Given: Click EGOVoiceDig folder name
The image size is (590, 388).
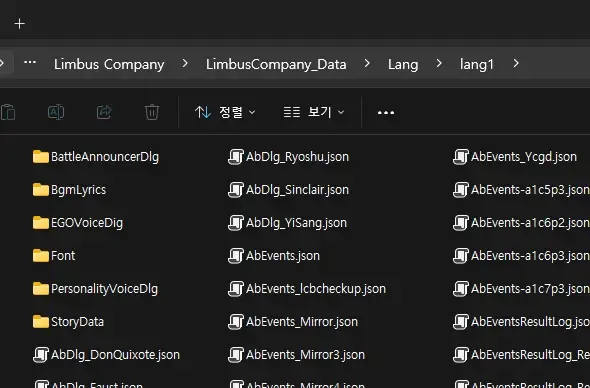Looking at the screenshot, I should pyautogui.click(x=87, y=223).
